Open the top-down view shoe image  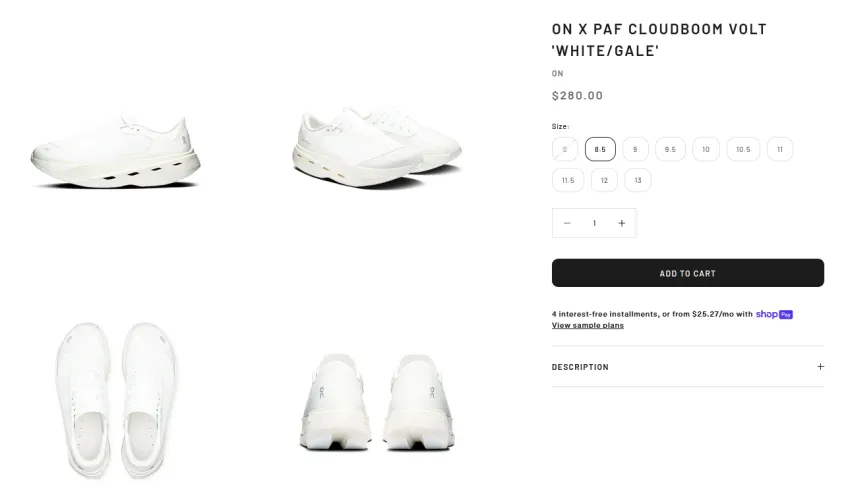[x=116, y=400]
